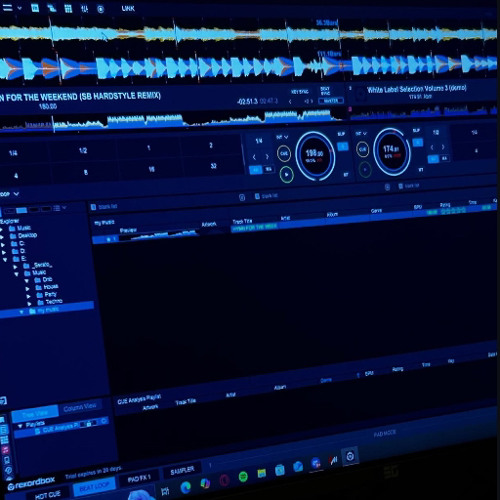Click the top enlarged blue-yellow waveform
Screen dimensions: 500x500
[248, 34]
